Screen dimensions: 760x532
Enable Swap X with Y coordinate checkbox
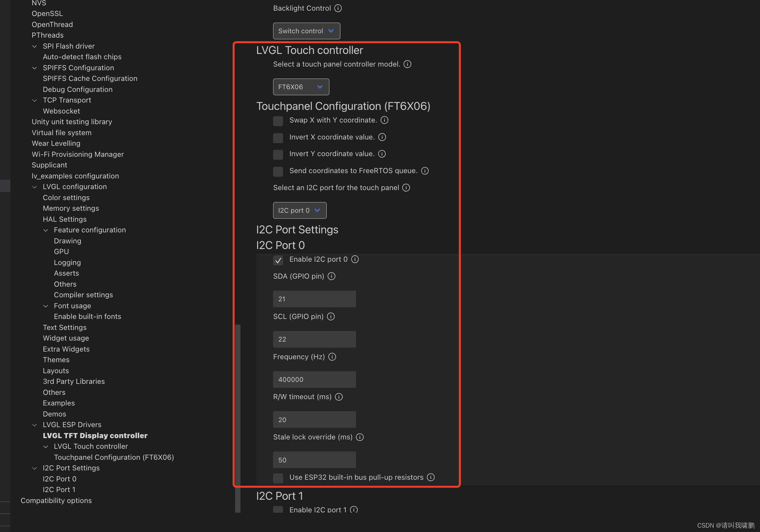[278, 121]
